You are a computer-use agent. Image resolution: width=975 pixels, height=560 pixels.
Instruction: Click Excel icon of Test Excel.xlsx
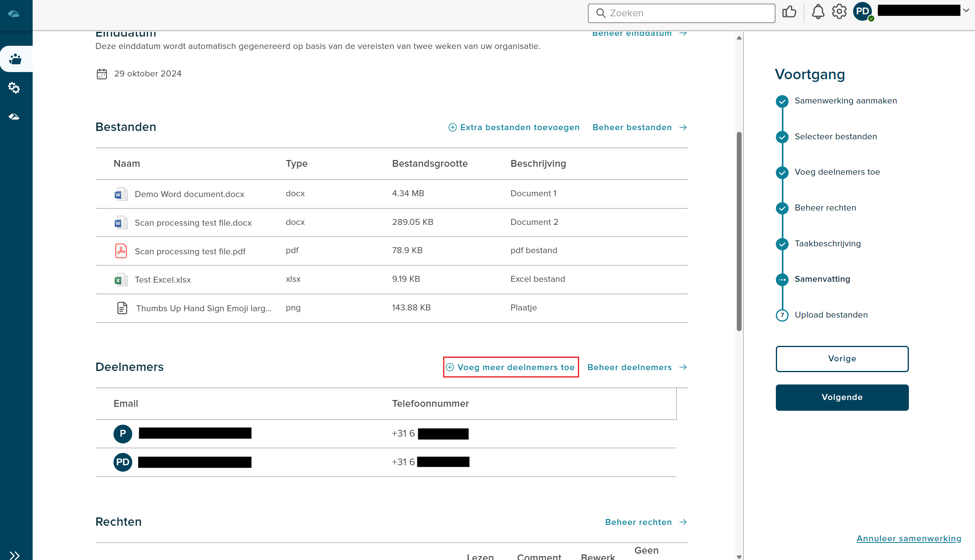[x=121, y=280]
